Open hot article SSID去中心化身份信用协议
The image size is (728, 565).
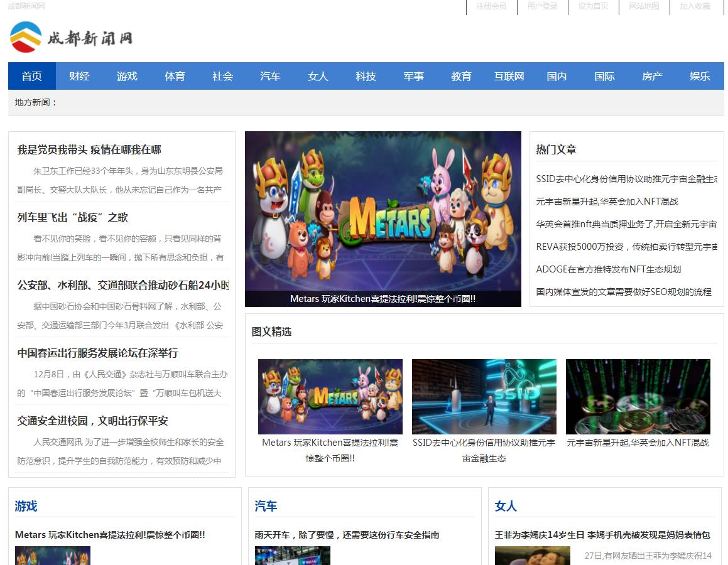[627, 179]
